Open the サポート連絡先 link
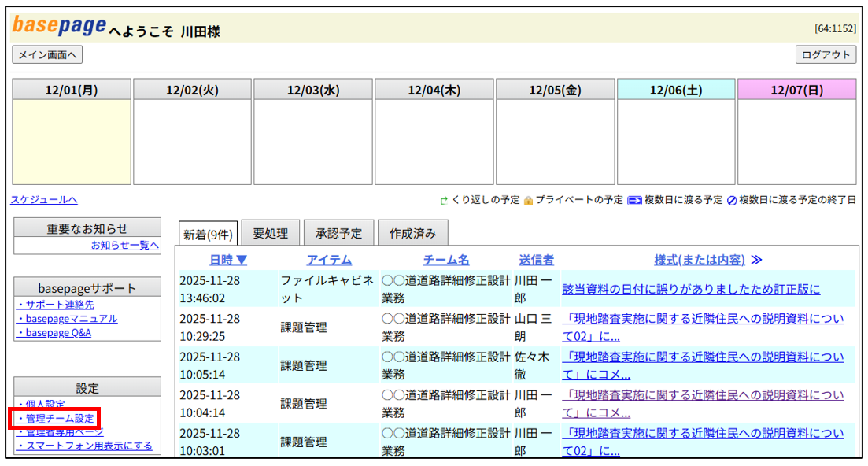Viewport: 868px width, 466px height. pos(58,305)
